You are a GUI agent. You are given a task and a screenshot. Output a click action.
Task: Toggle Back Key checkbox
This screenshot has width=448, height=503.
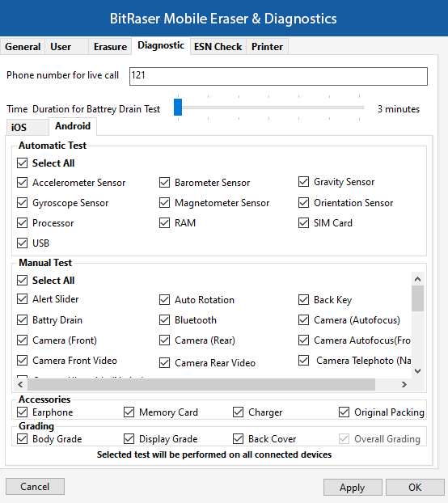pos(304,300)
